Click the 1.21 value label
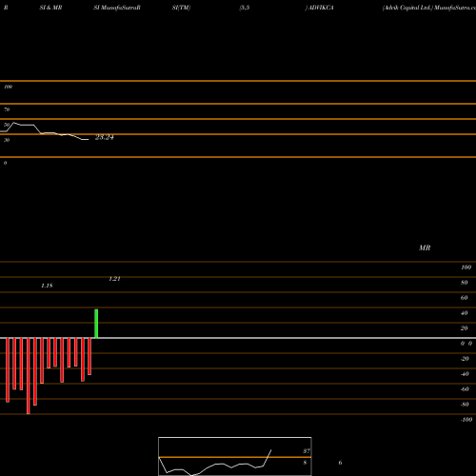This screenshot has height=476, width=476. 114,279
